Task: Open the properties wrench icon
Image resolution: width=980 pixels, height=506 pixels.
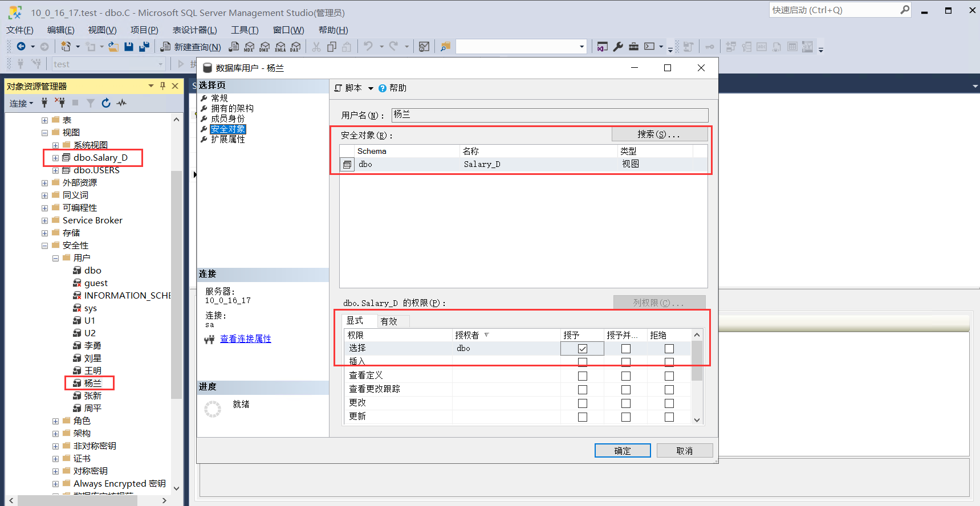Action: tap(618, 47)
